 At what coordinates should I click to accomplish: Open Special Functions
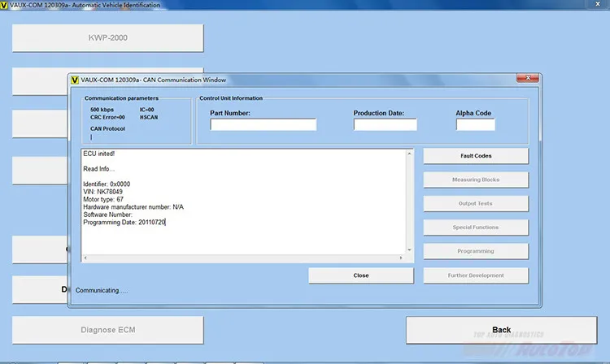pyautogui.click(x=476, y=227)
